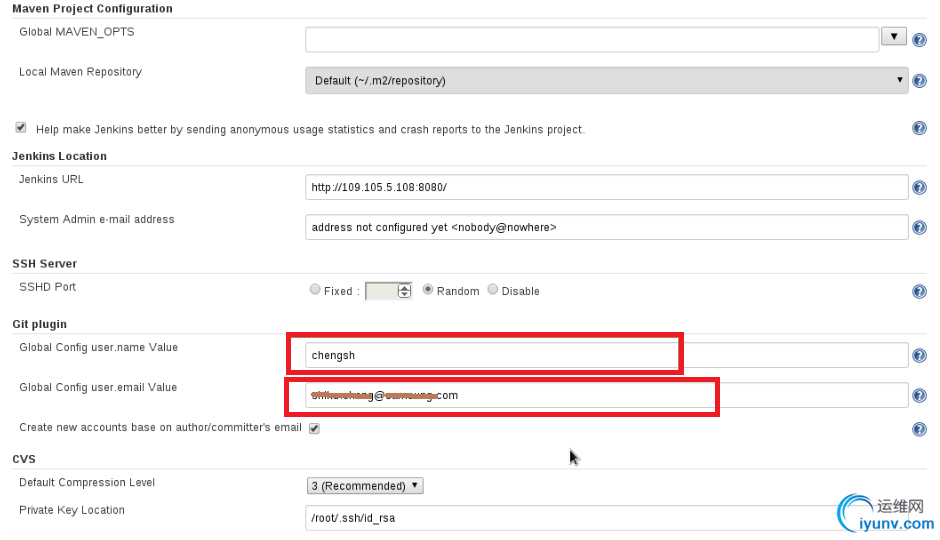The height and width of the screenshot is (540, 940).
Task: Select Fixed SSHD port option
Action: tap(315, 289)
